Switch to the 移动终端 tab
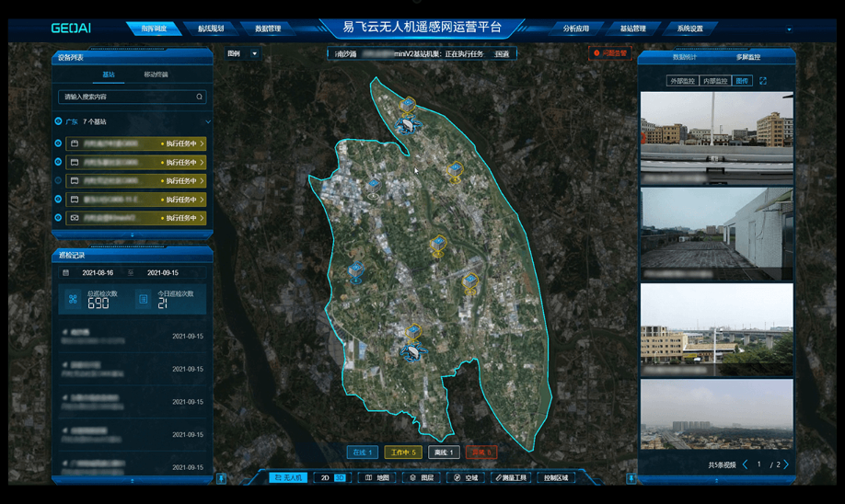This screenshot has height=504, width=845. [x=156, y=74]
